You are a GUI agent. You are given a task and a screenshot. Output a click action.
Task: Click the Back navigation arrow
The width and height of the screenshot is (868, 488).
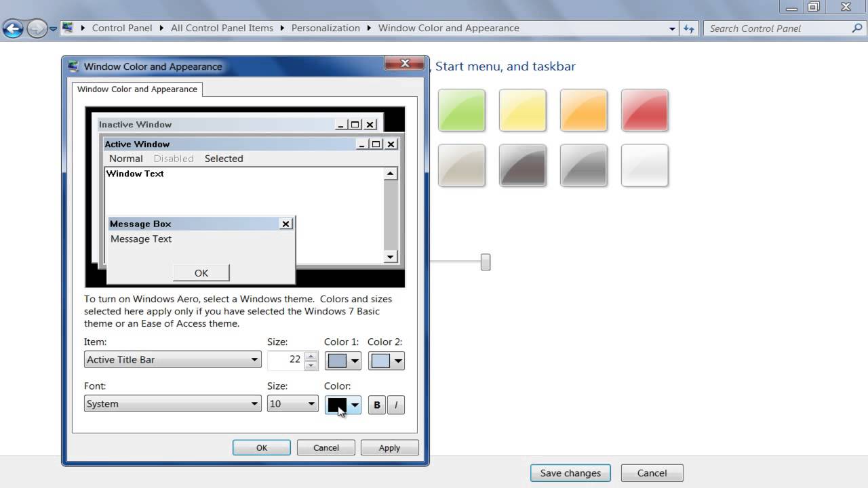(x=14, y=28)
